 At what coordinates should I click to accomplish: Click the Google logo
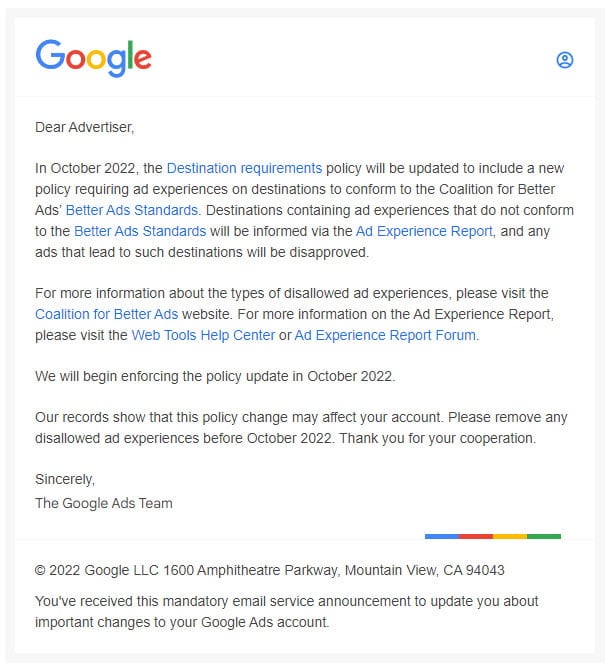click(x=93, y=59)
